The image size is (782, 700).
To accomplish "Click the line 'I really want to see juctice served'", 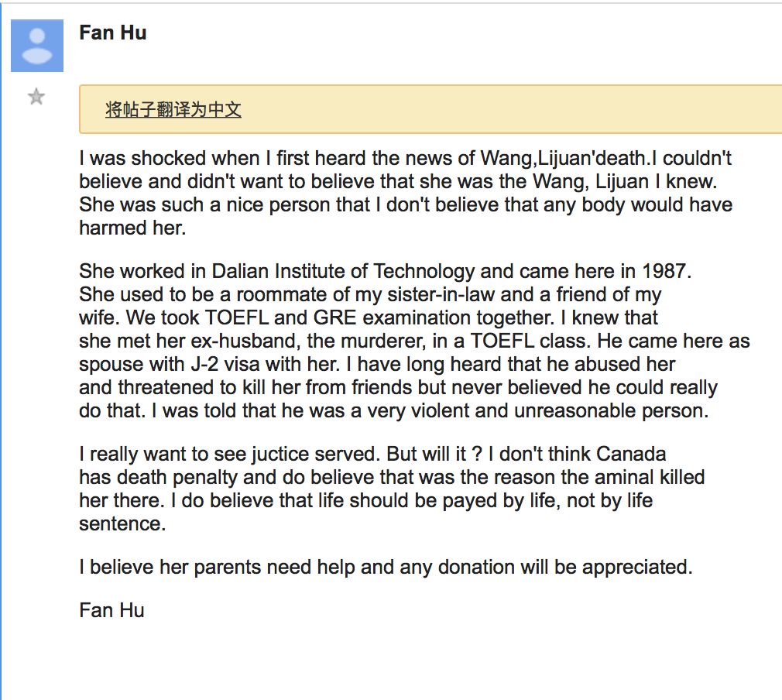I will 372,454.
